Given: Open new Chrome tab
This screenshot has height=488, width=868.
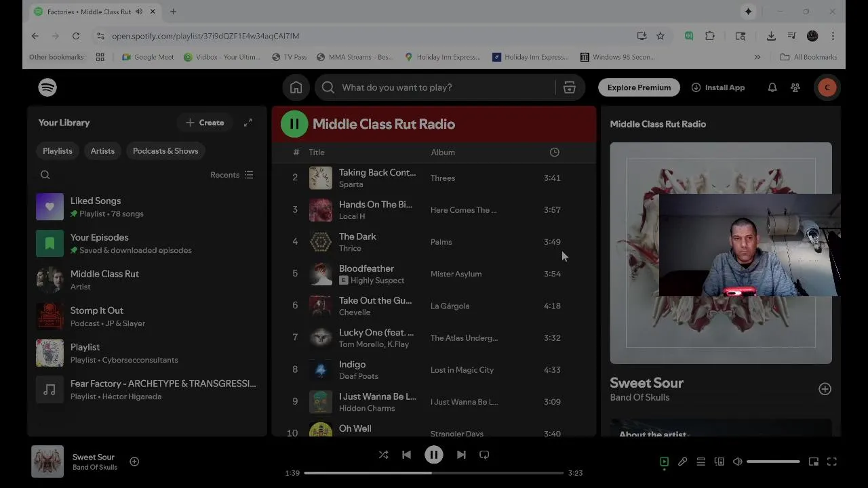Looking at the screenshot, I should pos(173,12).
